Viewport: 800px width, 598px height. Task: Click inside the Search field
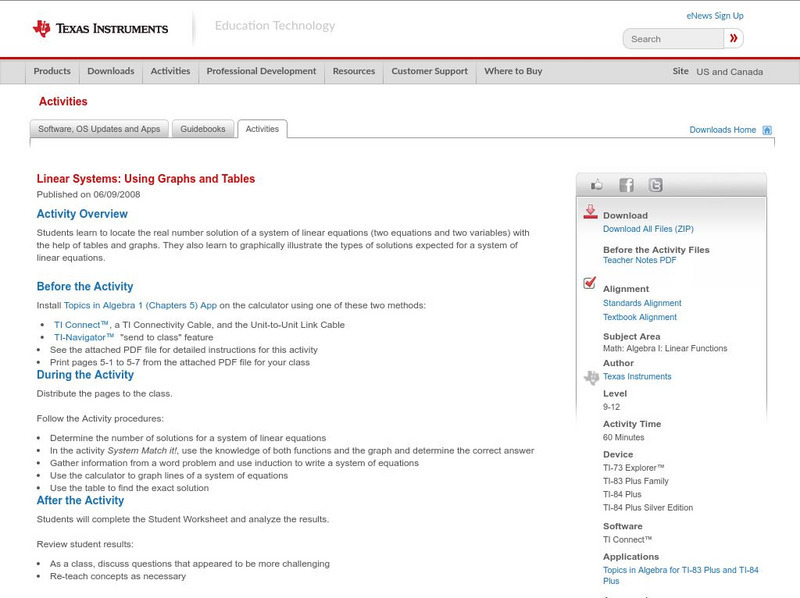click(x=673, y=39)
